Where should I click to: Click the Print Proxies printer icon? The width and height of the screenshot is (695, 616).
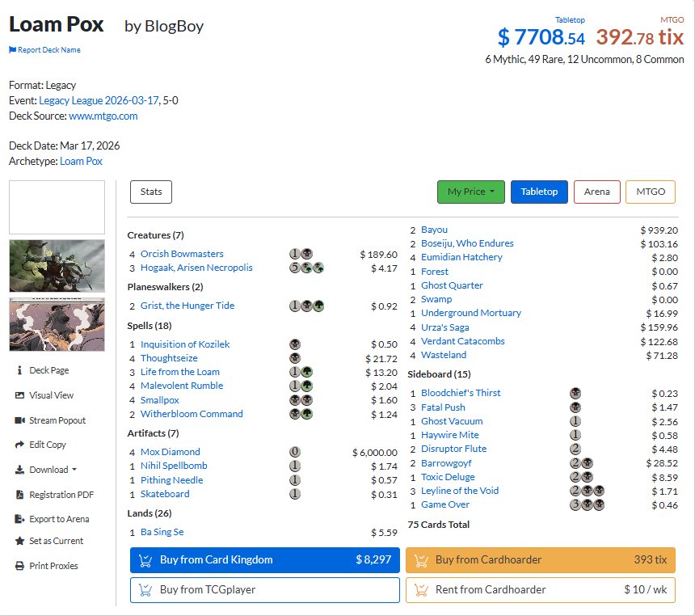19,566
